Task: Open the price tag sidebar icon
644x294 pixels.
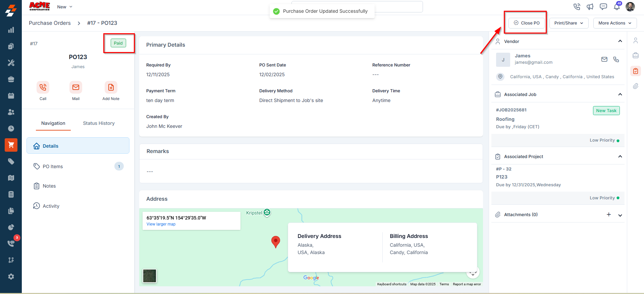Action: click(11, 161)
